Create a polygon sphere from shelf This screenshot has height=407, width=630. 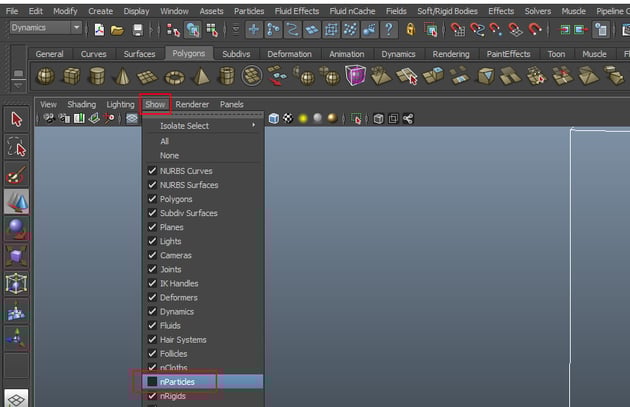pyautogui.click(x=45, y=76)
